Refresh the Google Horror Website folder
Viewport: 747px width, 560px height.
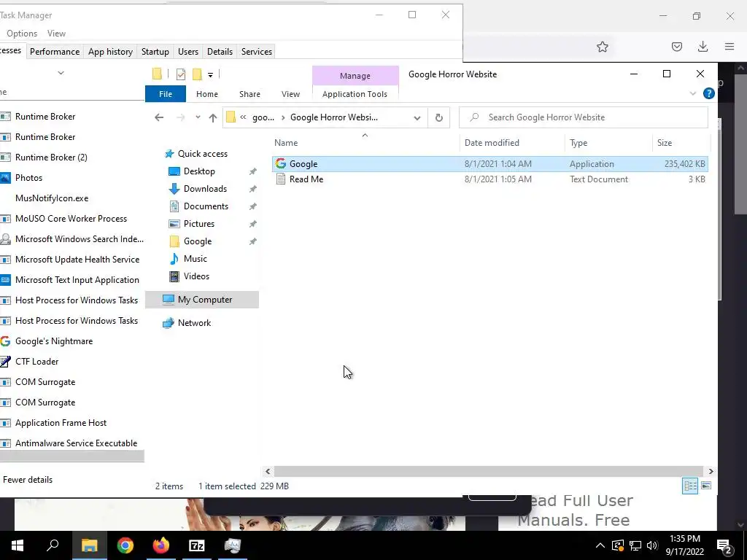[438, 117]
